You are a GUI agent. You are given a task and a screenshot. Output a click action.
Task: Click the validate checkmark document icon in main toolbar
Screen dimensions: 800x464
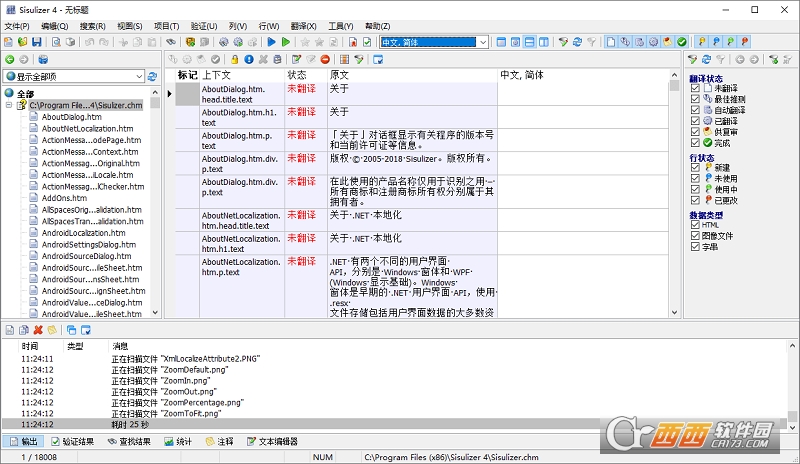(367, 42)
